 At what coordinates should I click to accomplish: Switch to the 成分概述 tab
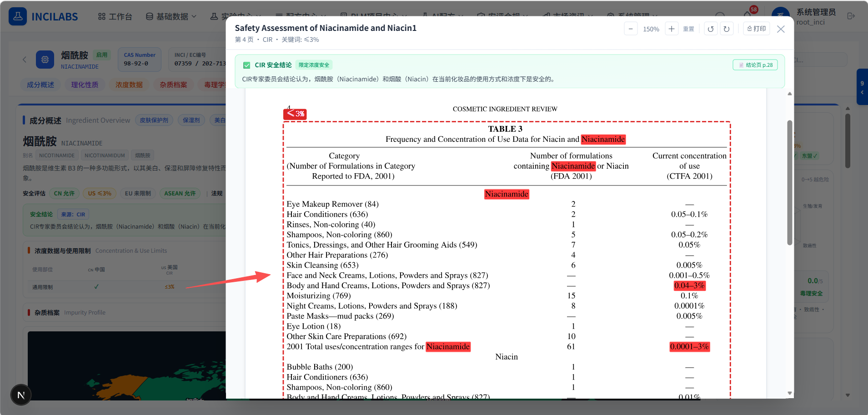coord(40,85)
